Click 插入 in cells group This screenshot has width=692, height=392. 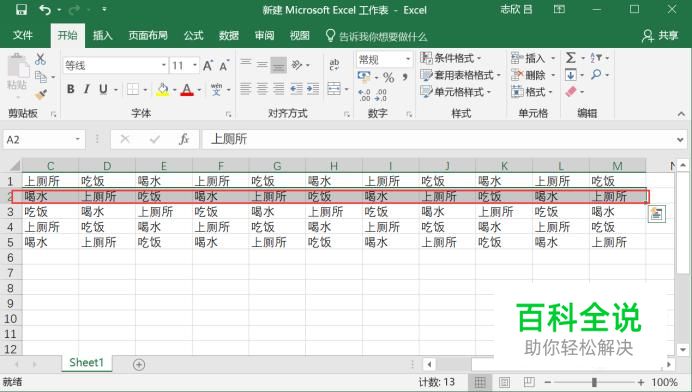point(533,58)
